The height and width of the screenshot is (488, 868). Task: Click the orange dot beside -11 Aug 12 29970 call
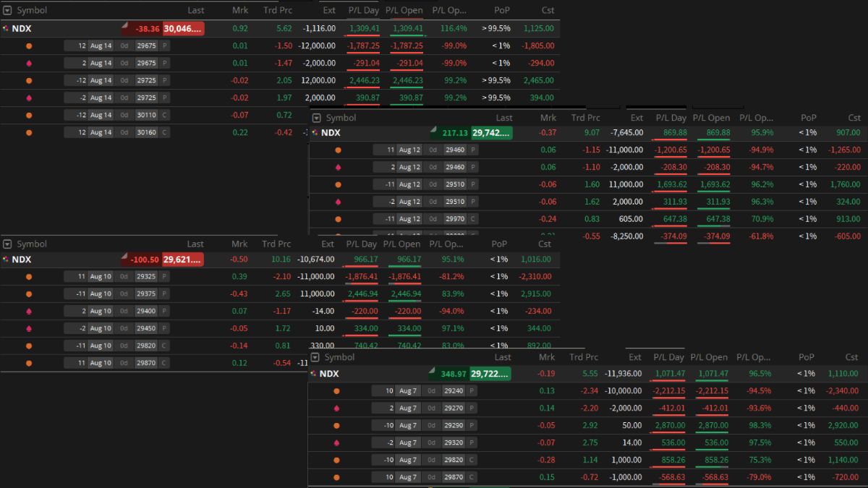click(338, 219)
